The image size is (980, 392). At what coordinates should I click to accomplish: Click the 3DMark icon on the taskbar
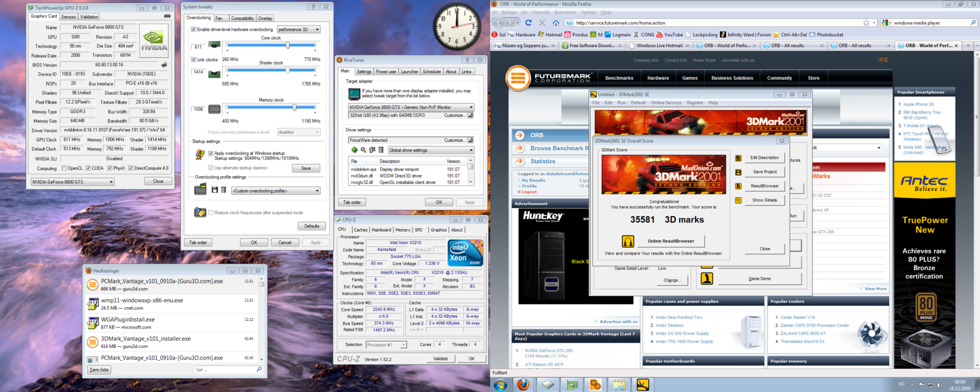[643, 384]
